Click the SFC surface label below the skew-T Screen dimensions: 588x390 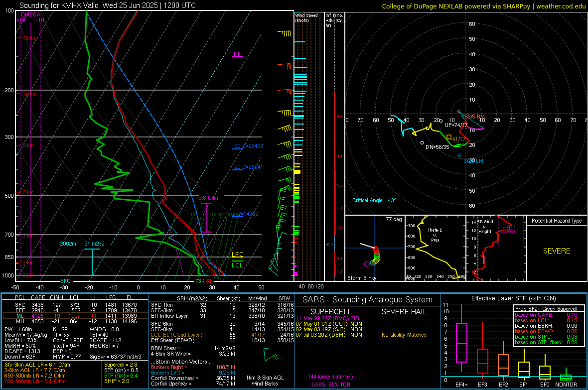(65, 281)
